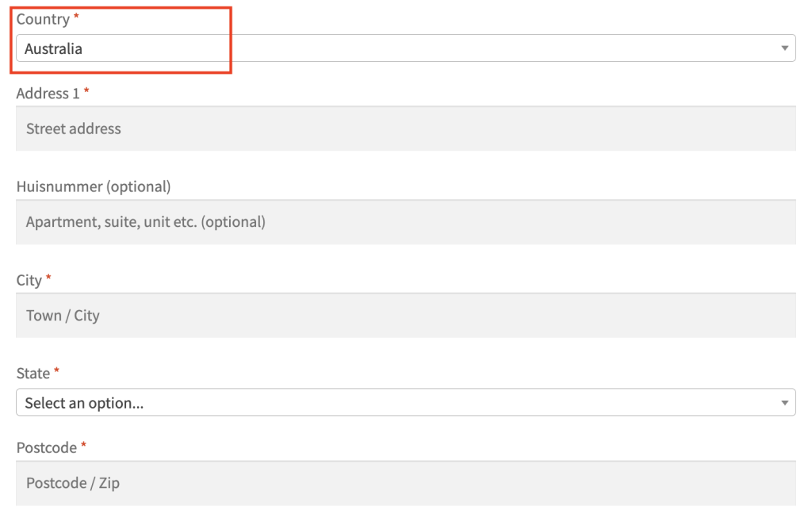812x530 pixels.
Task: Click the City field label
Action: tap(29, 280)
